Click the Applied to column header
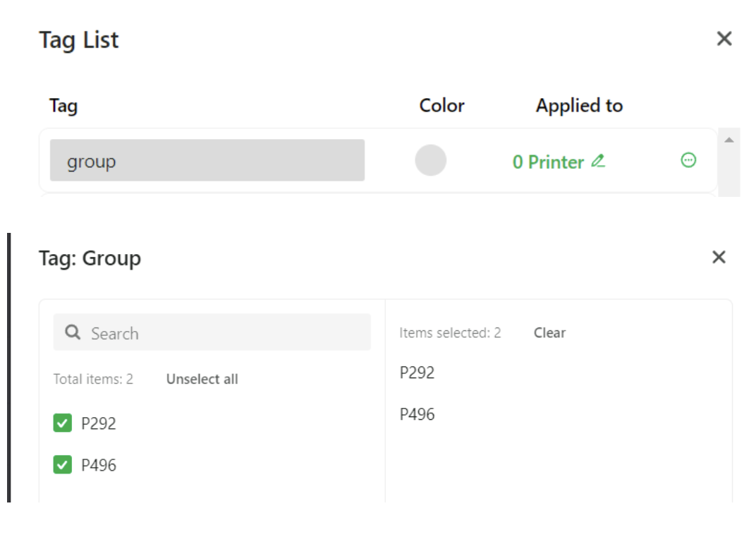 579,106
